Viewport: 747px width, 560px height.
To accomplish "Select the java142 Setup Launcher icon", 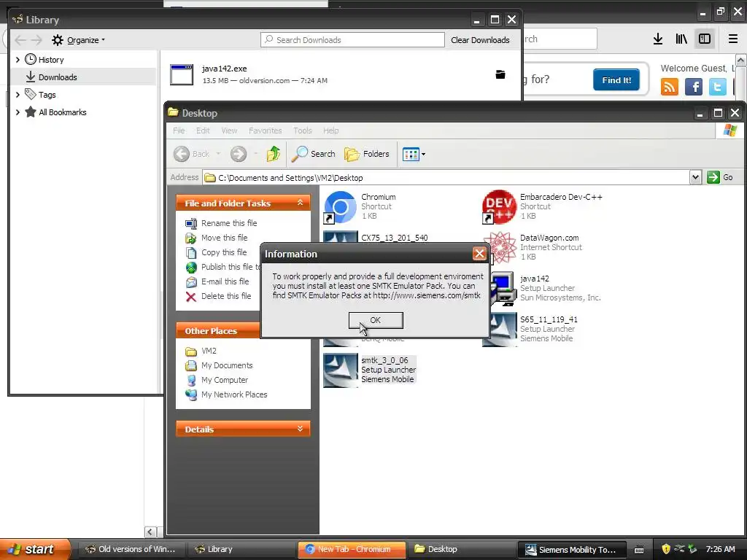I will coord(504,289).
